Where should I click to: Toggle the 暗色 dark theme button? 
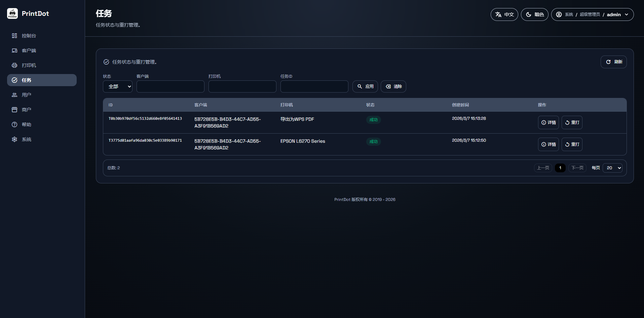pos(534,14)
